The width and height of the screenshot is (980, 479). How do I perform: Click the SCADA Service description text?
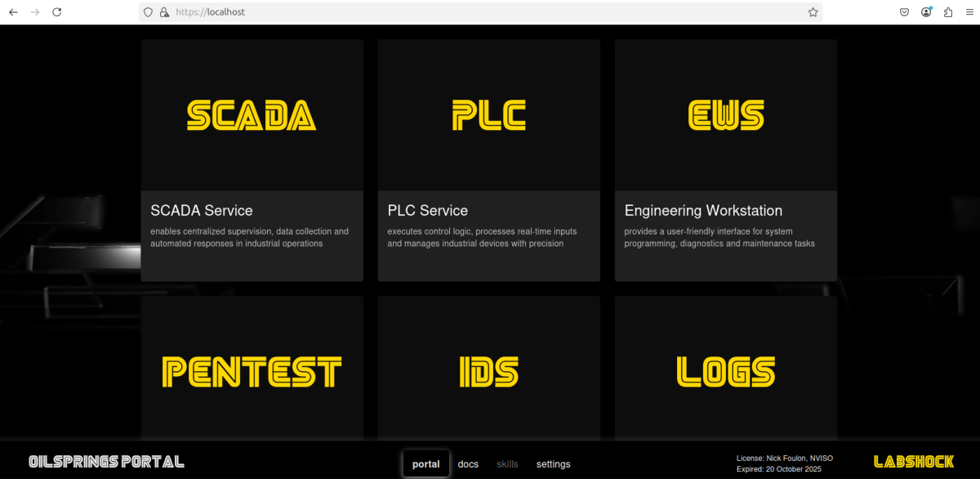coord(250,237)
